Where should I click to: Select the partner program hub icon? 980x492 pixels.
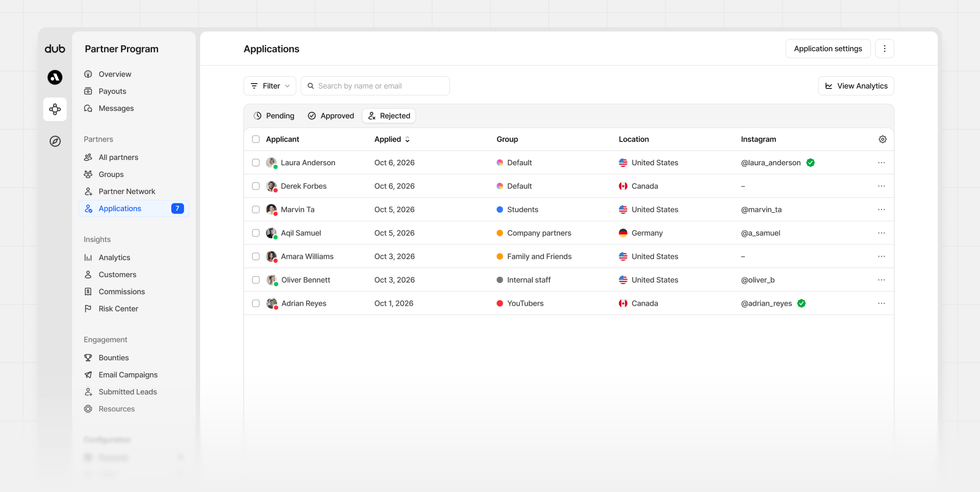pyautogui.click(x=55, y=109)
